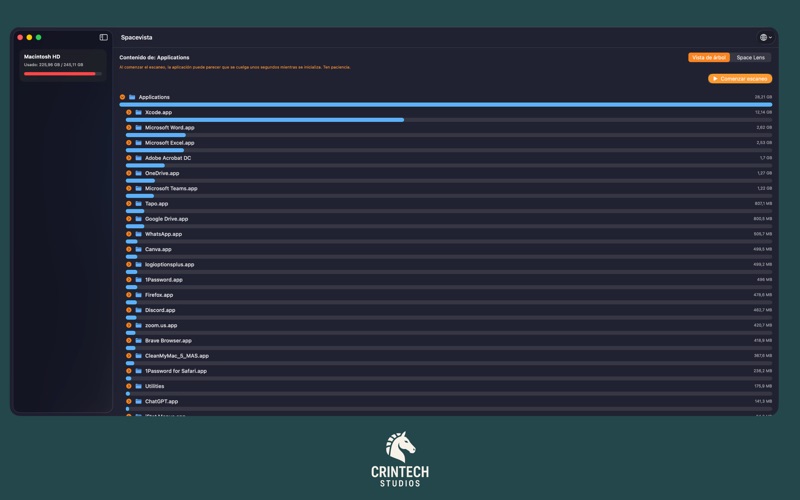The image size is (800, 500).
Task: Start scan with Comenzar escaneo button
Action: [x=740, y=79]
